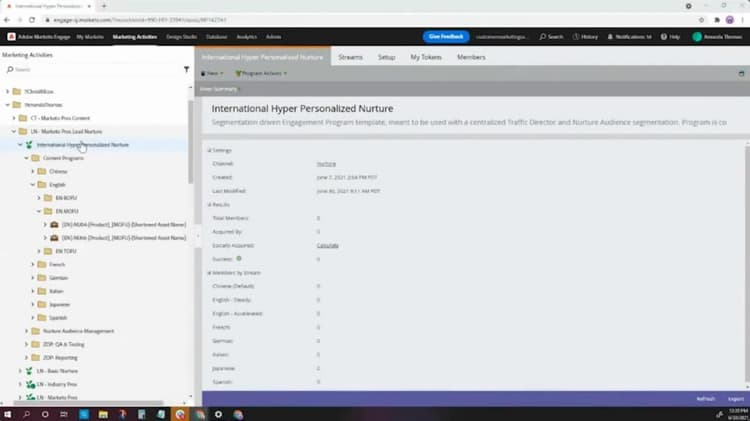Click the filter funnel icon in Marketing Activities
750x421 pixels.
click(x=187, y=69)
